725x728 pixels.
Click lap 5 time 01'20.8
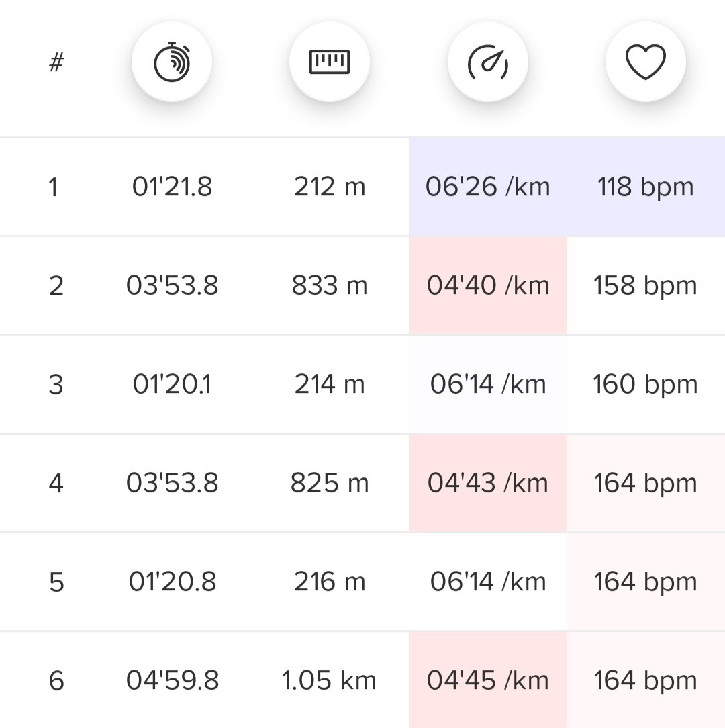(x=172, y=582)
